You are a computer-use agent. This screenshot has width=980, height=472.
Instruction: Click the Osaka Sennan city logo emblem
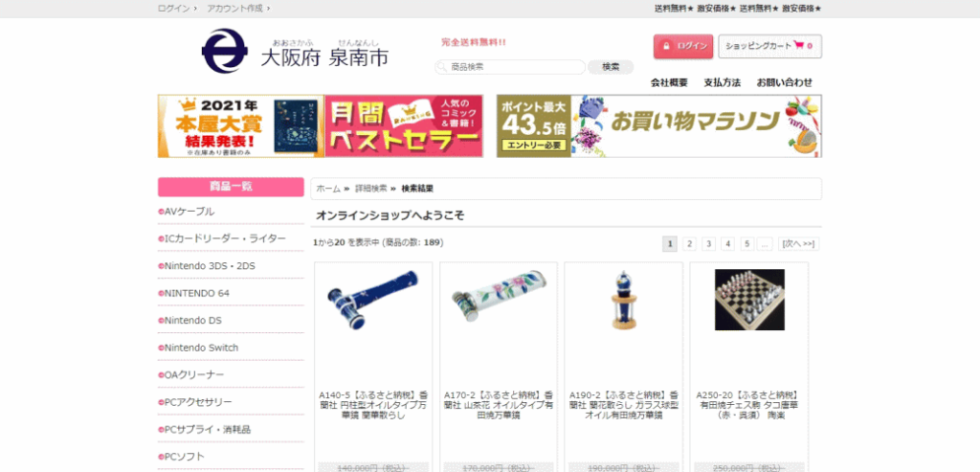coord(223,51)
